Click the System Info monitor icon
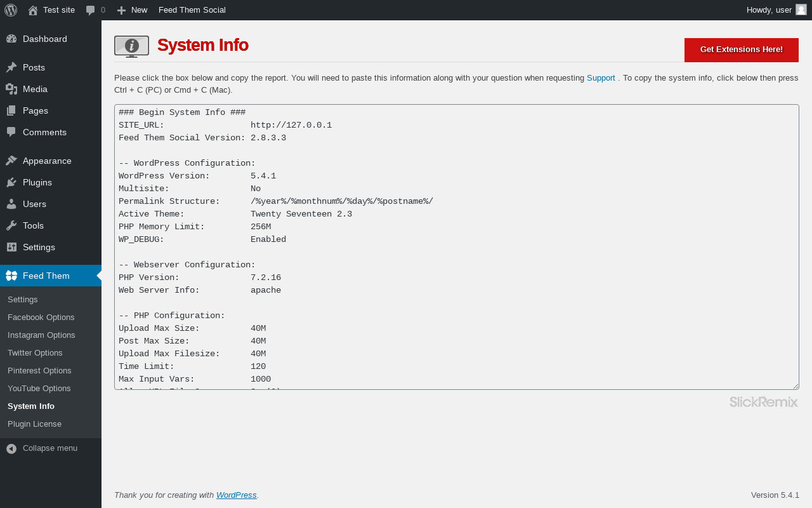 [131, 46]
